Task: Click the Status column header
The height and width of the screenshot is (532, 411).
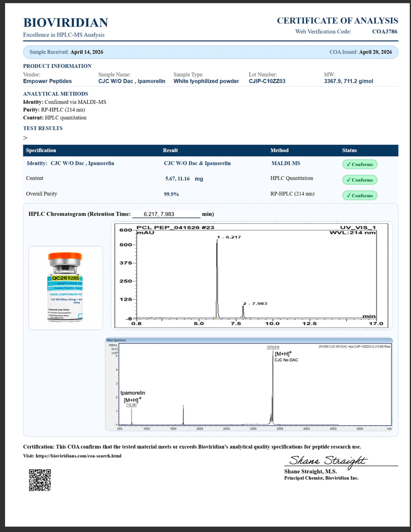Action: point(349,150)
